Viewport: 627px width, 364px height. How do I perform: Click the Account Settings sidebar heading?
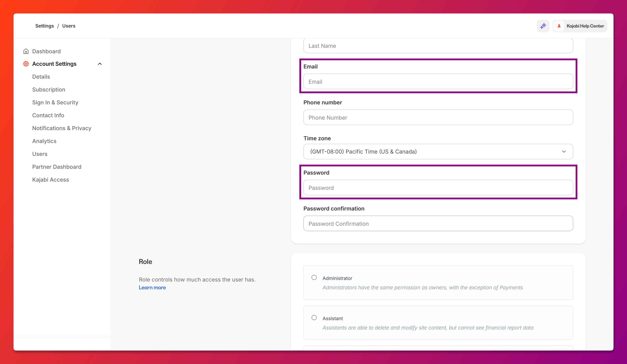click(54, 64)
